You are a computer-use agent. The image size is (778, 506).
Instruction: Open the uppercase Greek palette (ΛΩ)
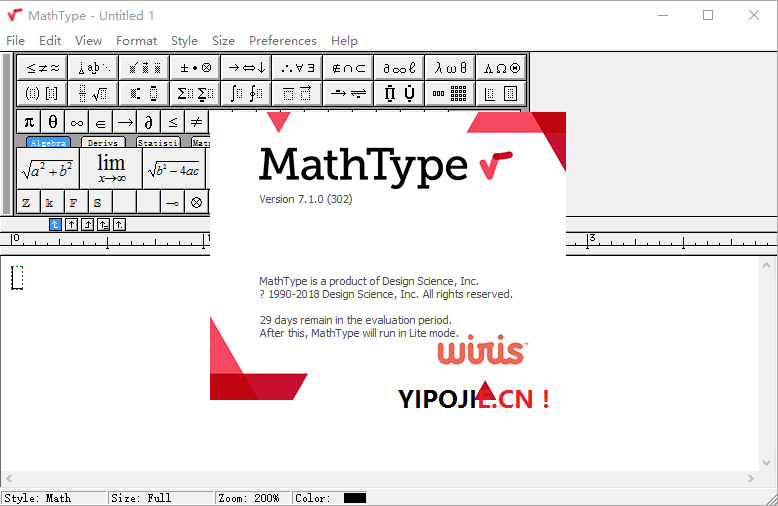pyautogui.click(x=501, y=68)
